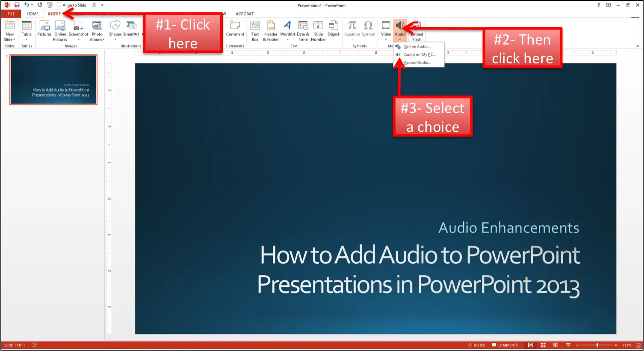644x351 pixels.
Task: Open the ACROBAT ribbon tab
Action: point(245,14)
